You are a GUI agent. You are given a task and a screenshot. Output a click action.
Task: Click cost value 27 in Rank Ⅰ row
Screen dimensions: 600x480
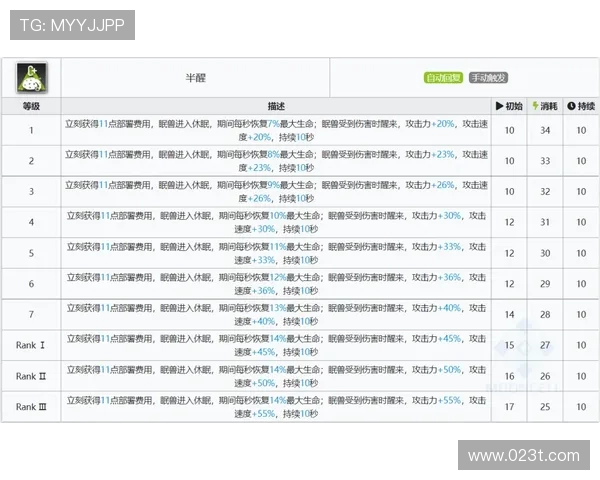click(x=545, y=345)
